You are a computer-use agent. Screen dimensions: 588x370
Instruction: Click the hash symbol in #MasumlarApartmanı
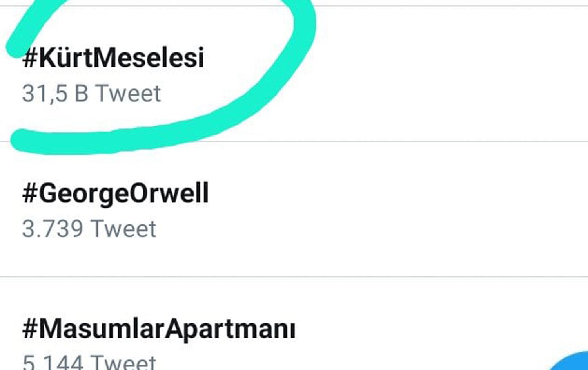point(29,329)
